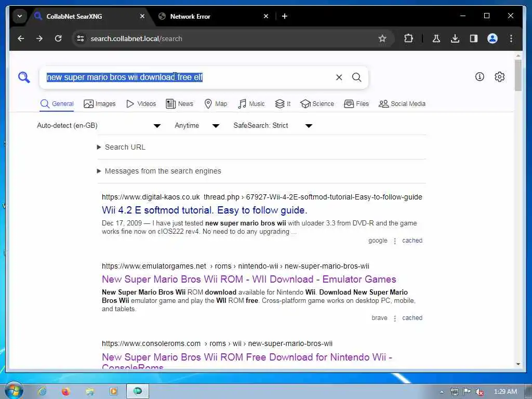Open cached link for emulatorgames result
The height and width of the screenshot is (399, 532).
click(x=412, y=318)
